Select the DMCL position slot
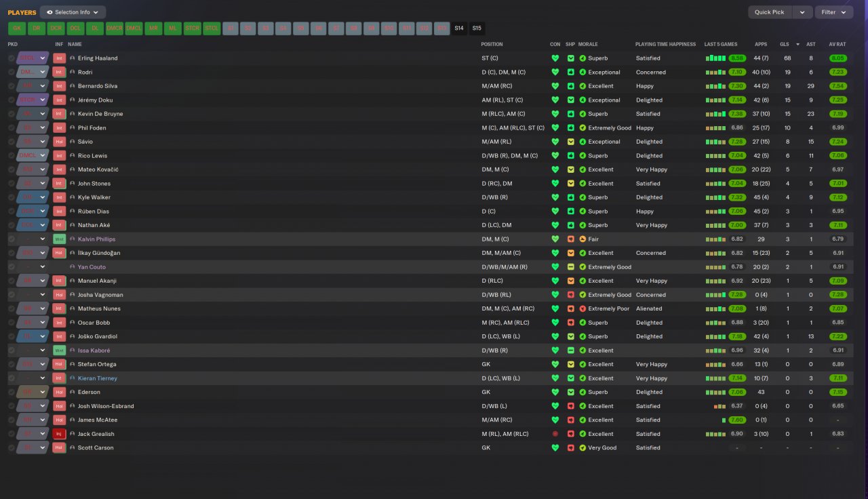This screenshot has height=499, width=868. point(134,28)
